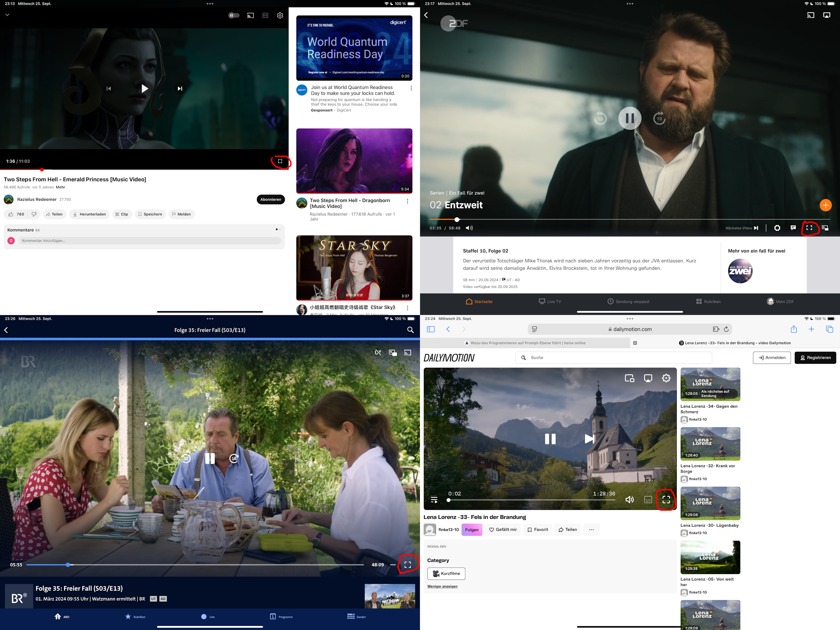Open Sendung verpasst tab in ZDF
This screenshot has width=840, height=630.
click(628, 302)
